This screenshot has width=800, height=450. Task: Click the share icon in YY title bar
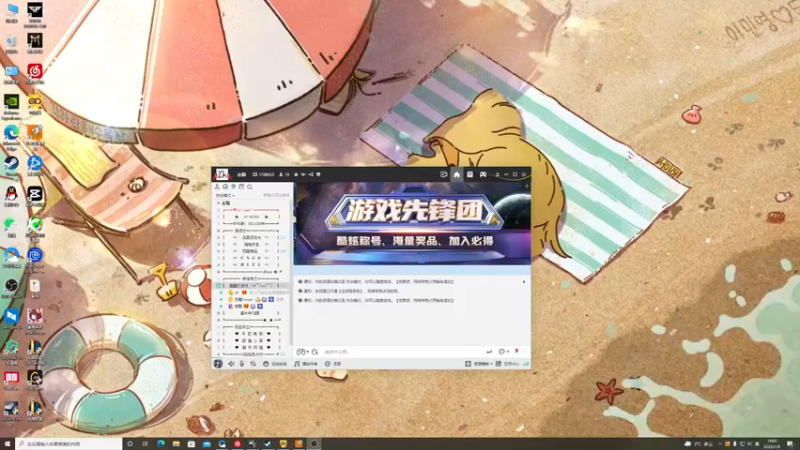pyautogui.click(x=311, y=174)
